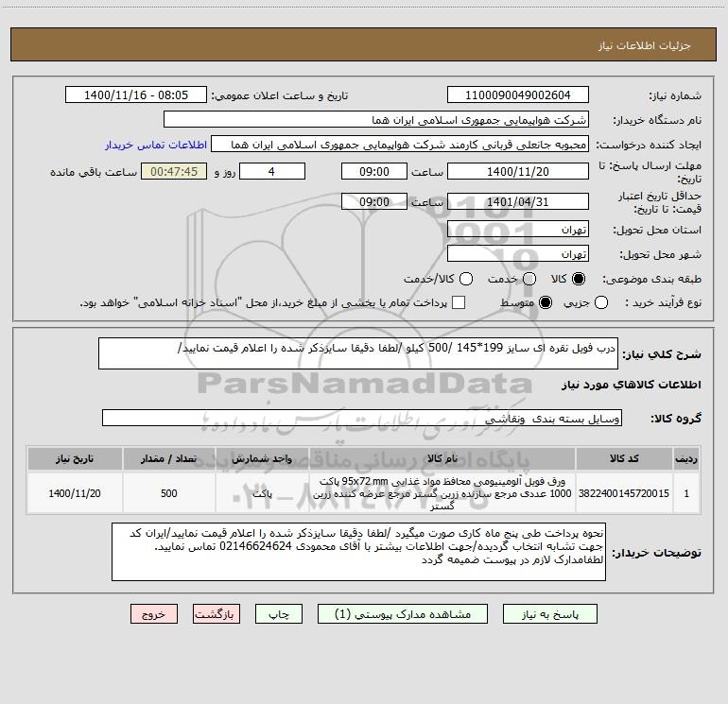The image size is (728, 704).
Task: Click product code 3822400145720015 cell
Action: coord(624,493)
